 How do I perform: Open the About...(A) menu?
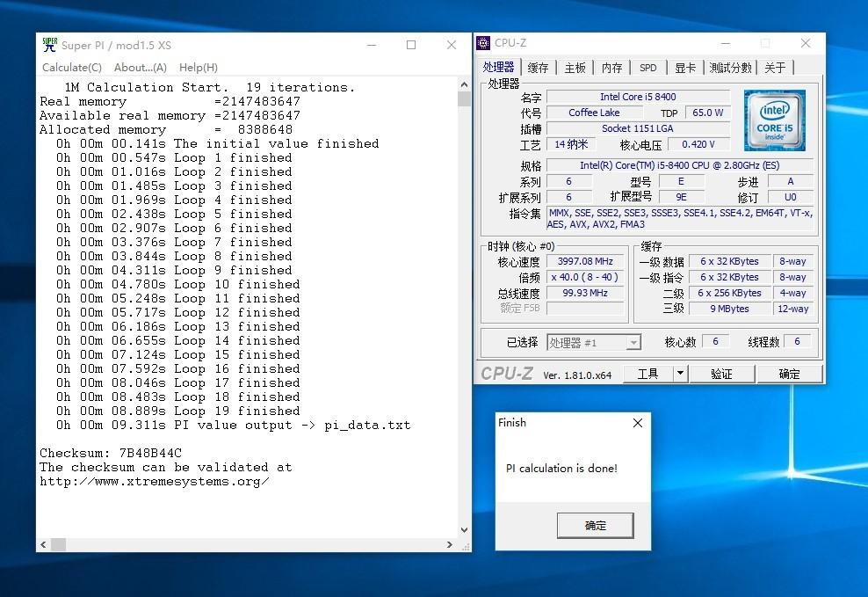coord(140,68)
